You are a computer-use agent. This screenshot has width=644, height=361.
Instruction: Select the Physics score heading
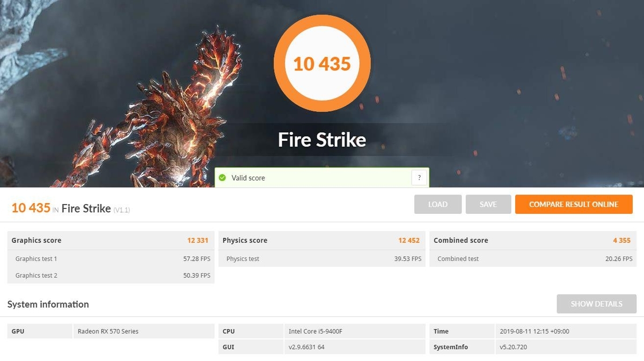point(245,240)
